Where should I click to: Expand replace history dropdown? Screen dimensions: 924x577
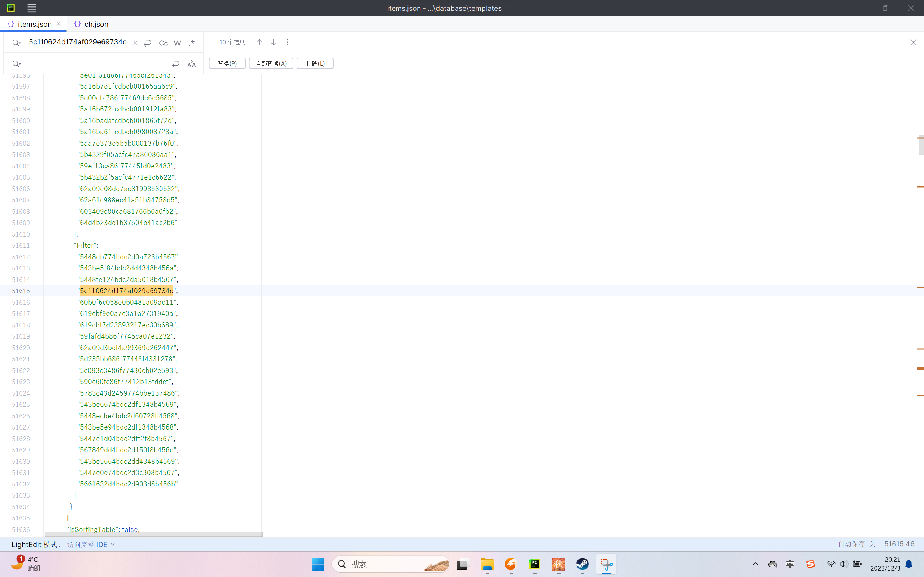pyautogui.click(x=16, y=64)
